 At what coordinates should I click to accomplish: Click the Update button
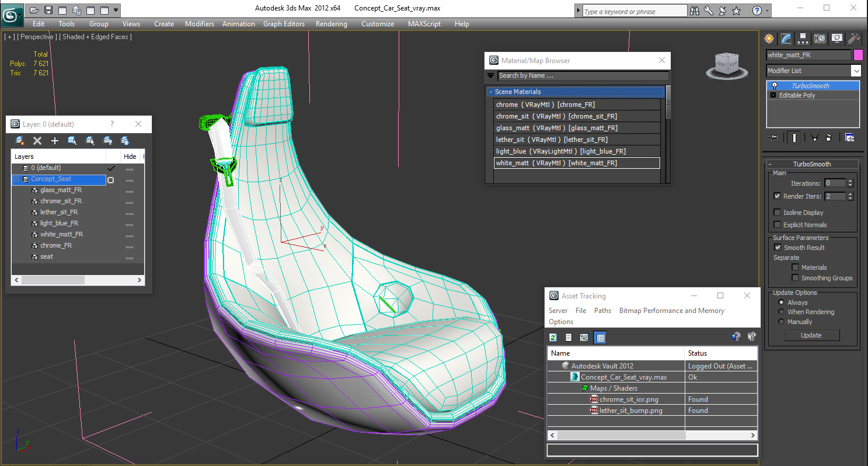pyautogui.click(x=811, y=335)
